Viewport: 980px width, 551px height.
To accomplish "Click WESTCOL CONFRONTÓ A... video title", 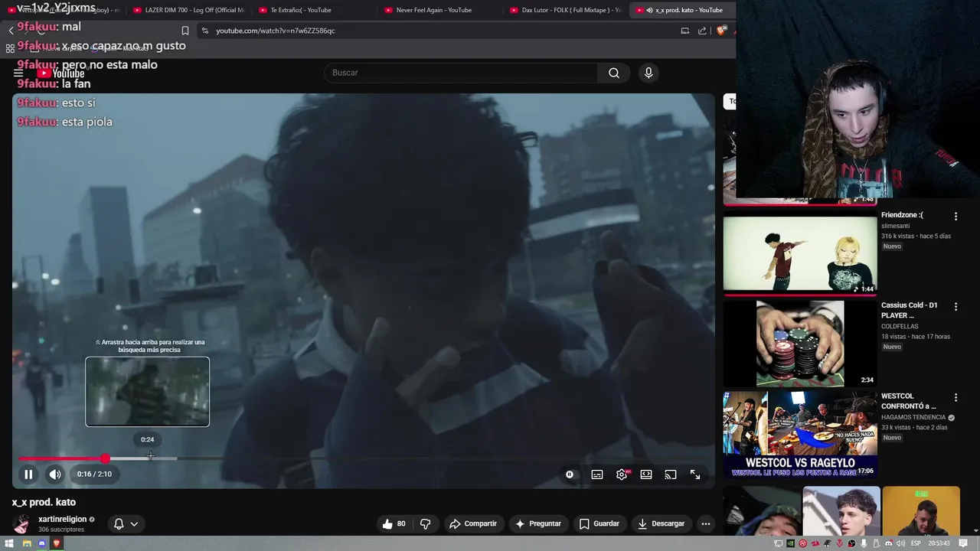I will pos(909,401).
